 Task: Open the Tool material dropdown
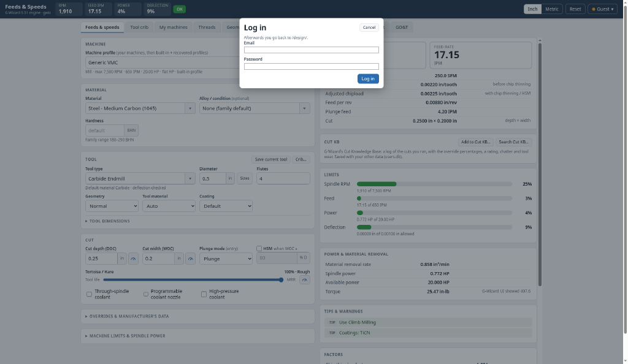click(169, 206)
